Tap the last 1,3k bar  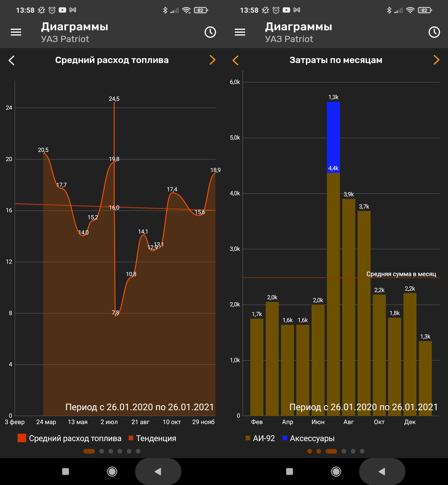(425, 378)
